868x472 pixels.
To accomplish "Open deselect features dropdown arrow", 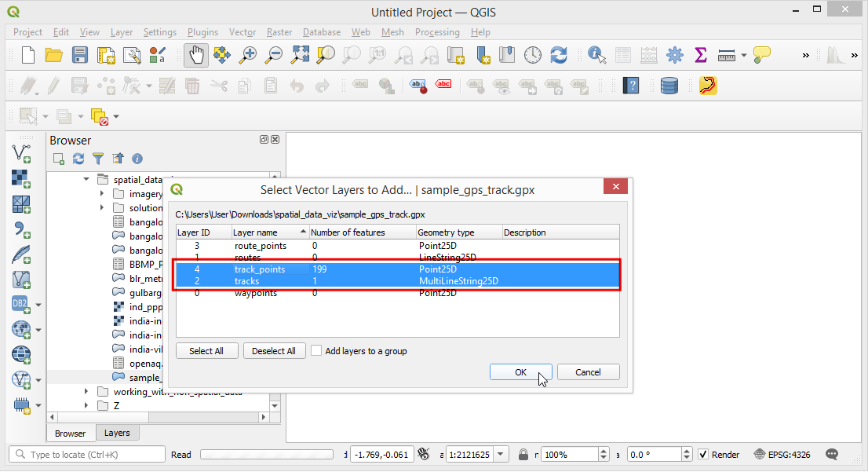I will pos(116,116).
